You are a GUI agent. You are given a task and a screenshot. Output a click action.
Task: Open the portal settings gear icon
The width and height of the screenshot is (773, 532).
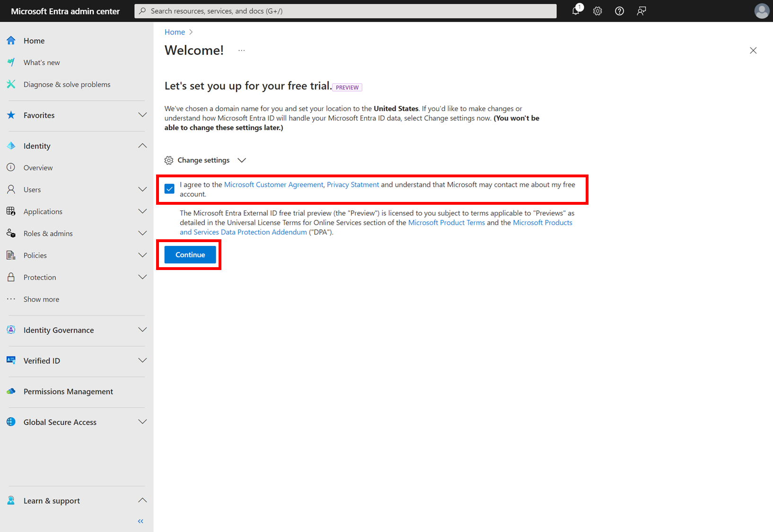pos(597,11)
